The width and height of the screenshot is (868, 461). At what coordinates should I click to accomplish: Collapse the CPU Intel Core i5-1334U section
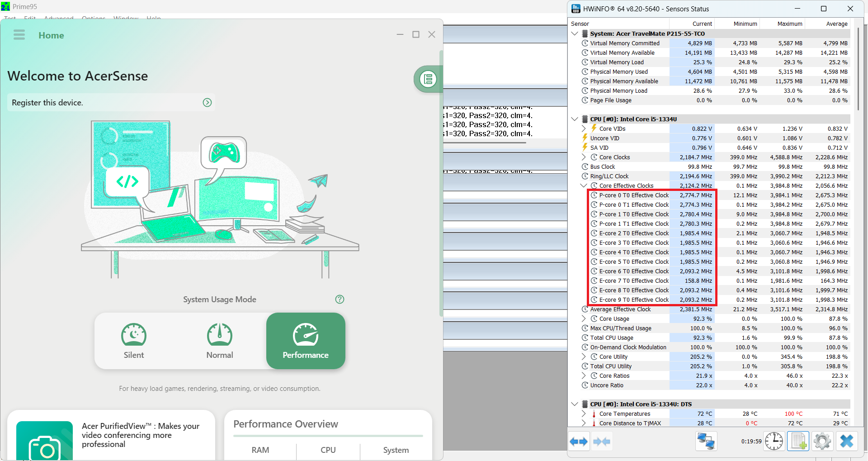coord(575,119)
